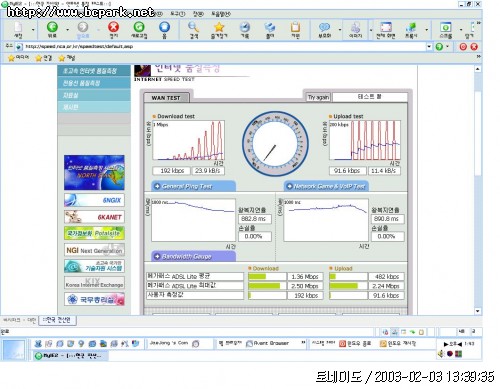Click the page scrollbar up arrow
The width and height of the screenshot is (500, 389).
point(478,69)
